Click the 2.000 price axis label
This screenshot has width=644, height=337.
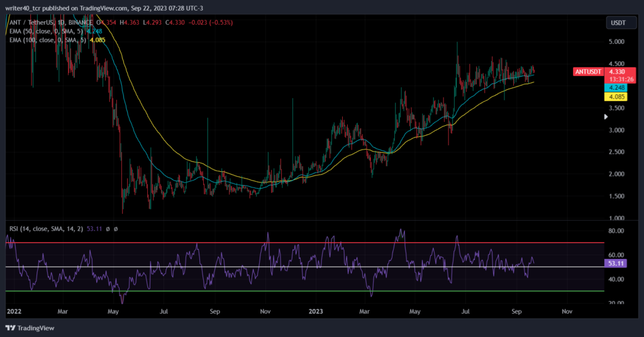[x=616, y=174]
